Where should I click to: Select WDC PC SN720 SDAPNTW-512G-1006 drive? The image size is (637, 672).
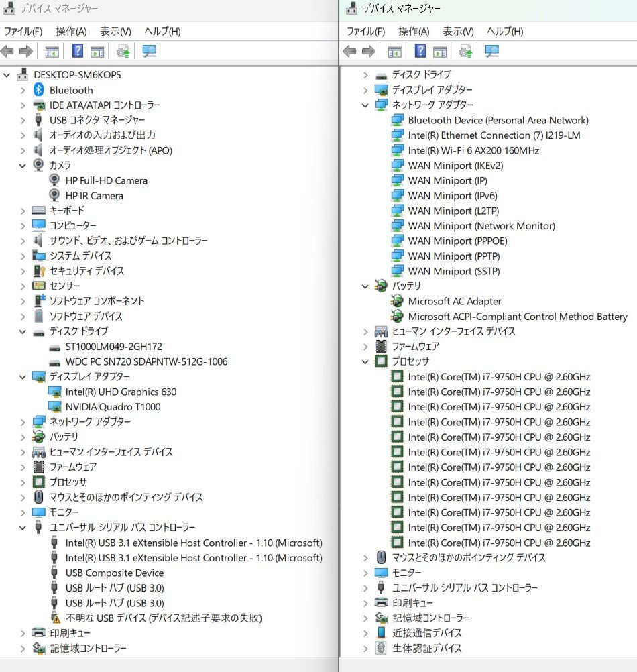point(146,361)
